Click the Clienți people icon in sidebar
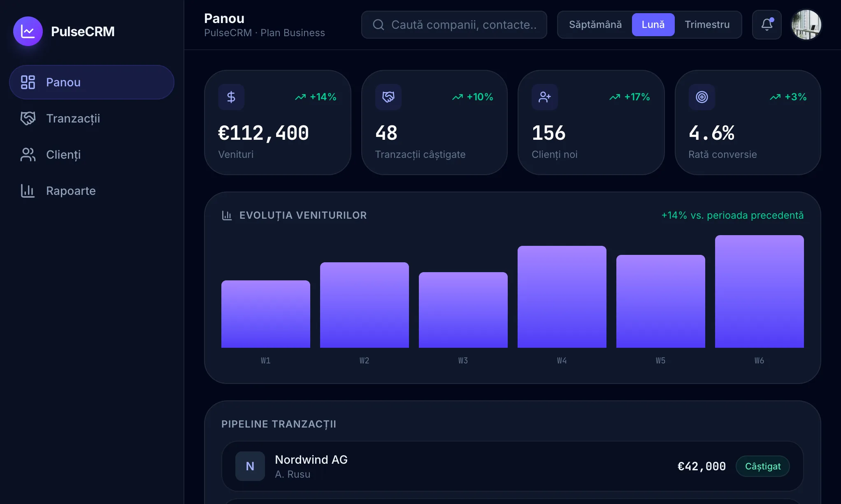 point(28,155)
